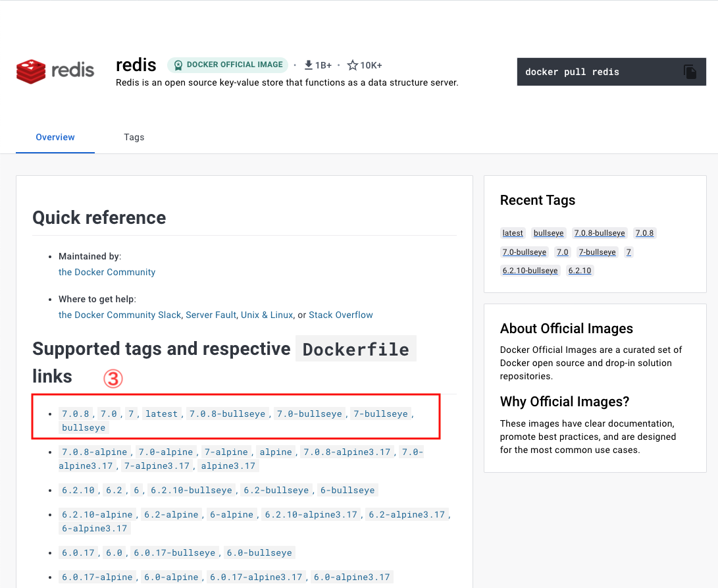
Task: Open the bullseye recent tag
Action: (549, 233)
